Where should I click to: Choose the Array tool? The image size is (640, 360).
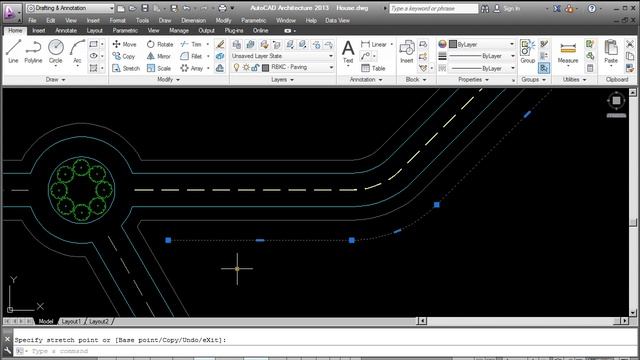(x=192, y=68)
